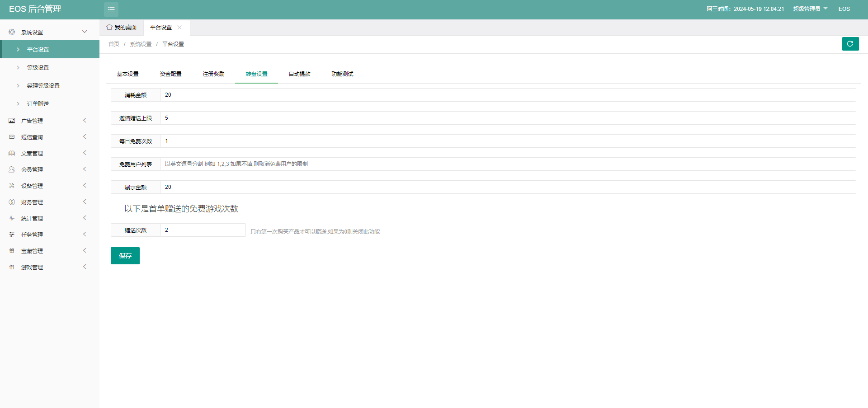Image resolution: width=868 pixels, height=408 pixels.
Task: Click the green refresh icon button
Action: pos(850,44)
